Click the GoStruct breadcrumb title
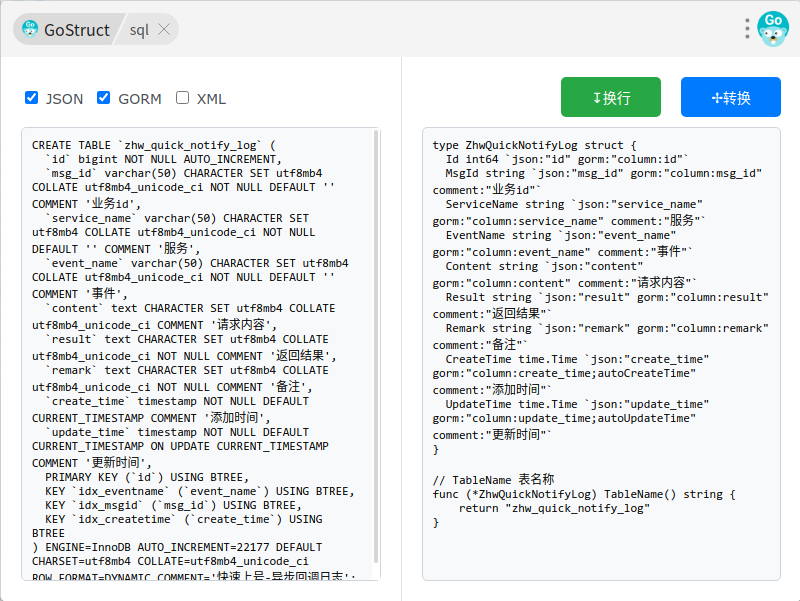The height and width of the screenshot is (601, 800). [76, 30]
